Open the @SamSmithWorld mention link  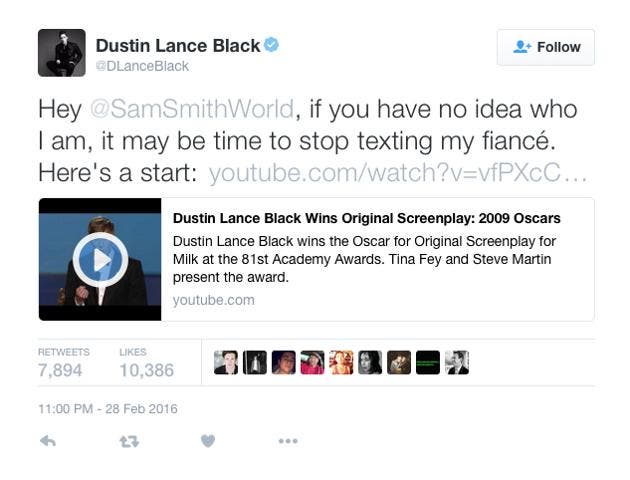click(x=192, y=109)
